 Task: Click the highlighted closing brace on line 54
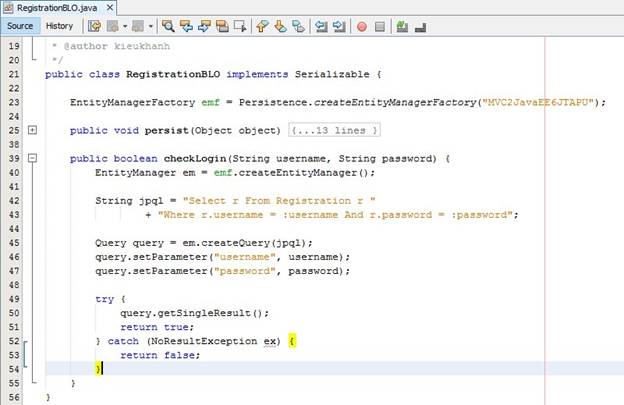98,369
